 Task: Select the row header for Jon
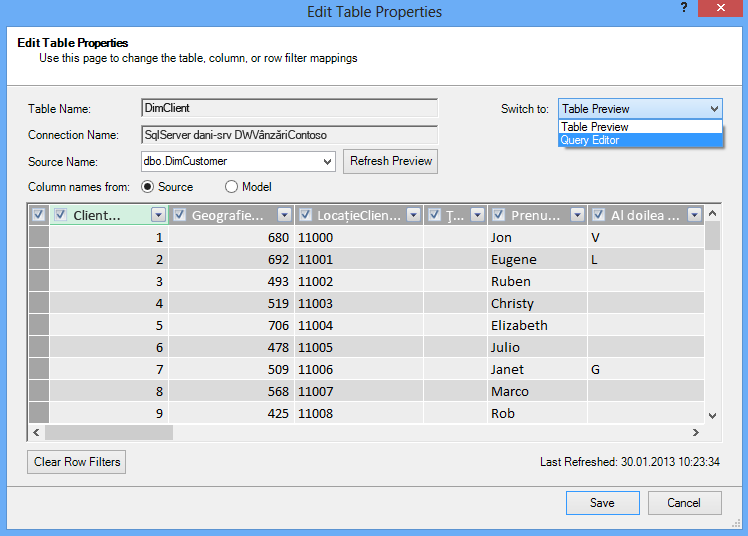click(x=39, y=237)
